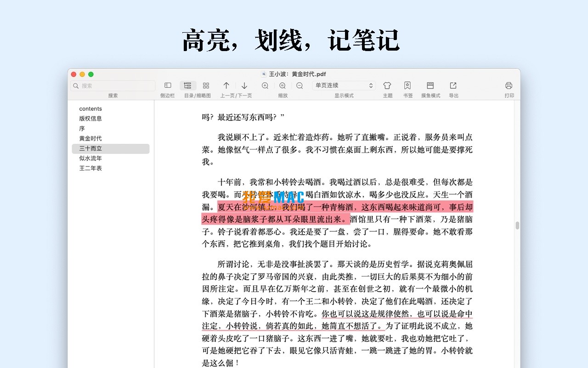
Task: Open the 打印 print dialog
Action: [509, 85]
